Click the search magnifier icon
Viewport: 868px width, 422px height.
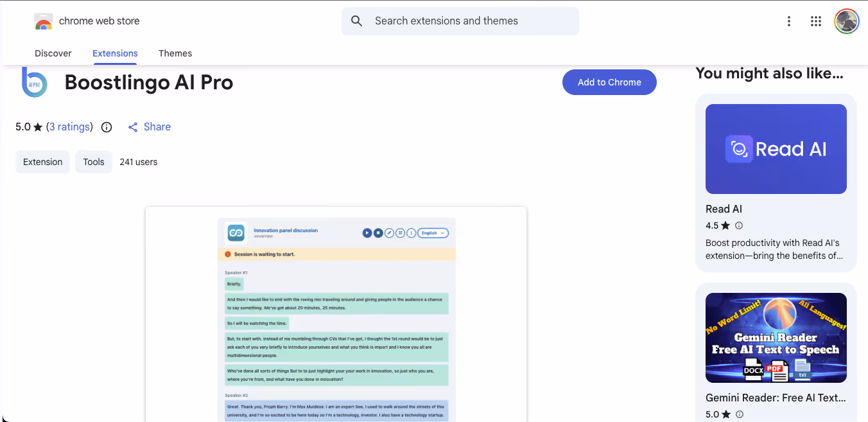point(357,21)
